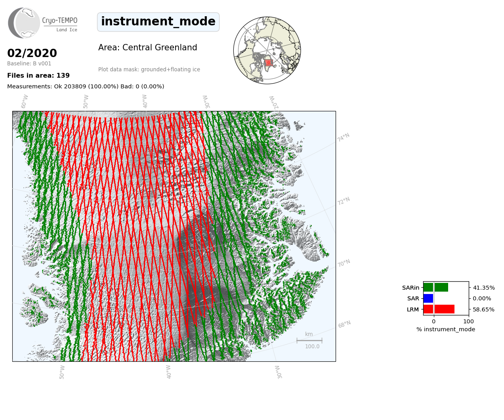Image resolution: width=504 pixels, height=420 pixels.
Task: Click the 100.0 km scale bar
Action: pyautogui.click(x=309, y=340)
